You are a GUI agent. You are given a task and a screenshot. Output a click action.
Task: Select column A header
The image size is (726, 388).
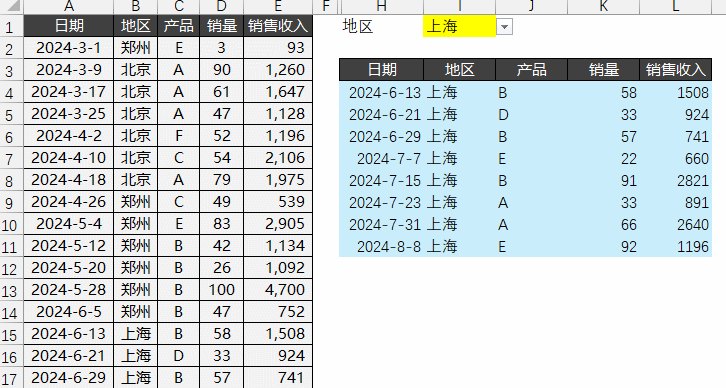(x=69, y=6)
